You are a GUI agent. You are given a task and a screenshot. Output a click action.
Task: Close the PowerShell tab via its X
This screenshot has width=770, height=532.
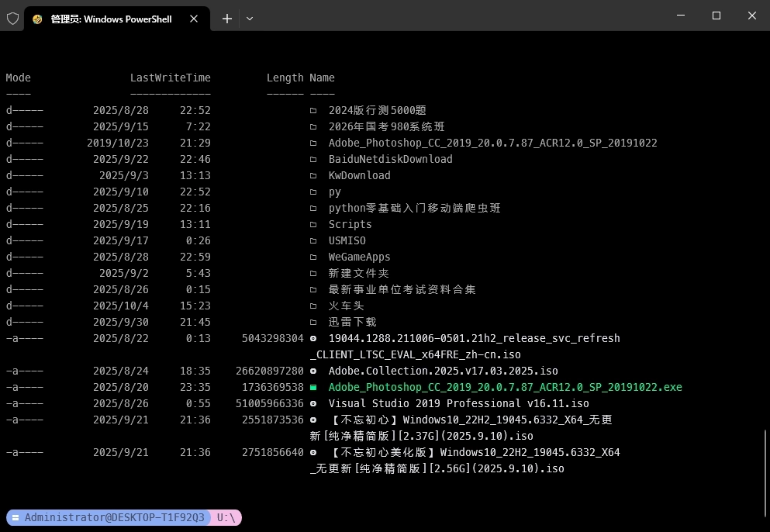[x=194, y=19]
